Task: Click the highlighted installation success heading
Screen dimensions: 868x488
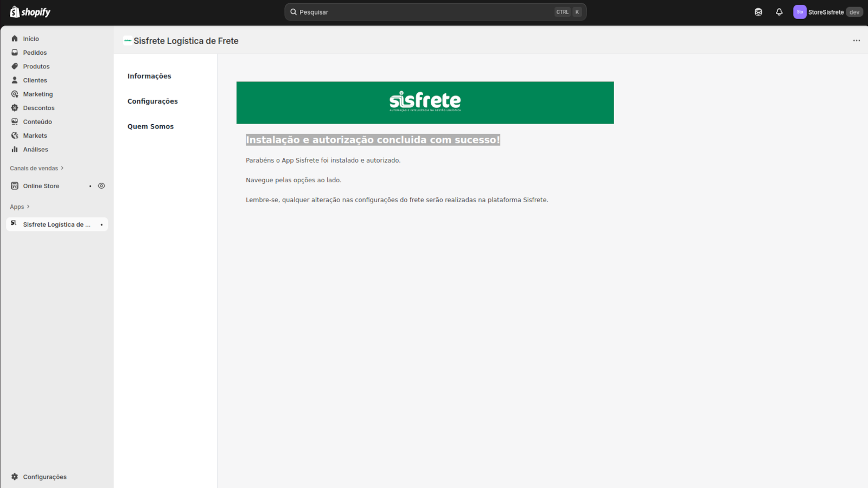Action: click(373, 140)
